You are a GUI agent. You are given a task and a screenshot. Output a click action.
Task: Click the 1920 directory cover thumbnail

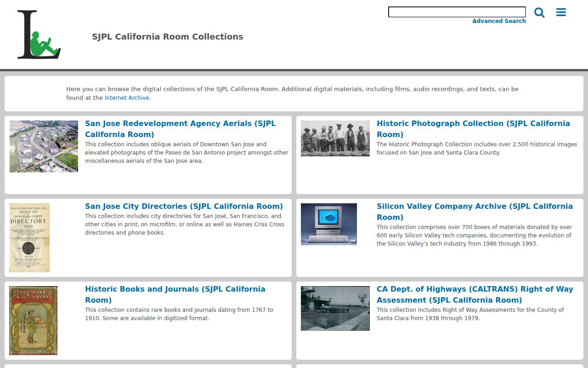tap(29, 238)
